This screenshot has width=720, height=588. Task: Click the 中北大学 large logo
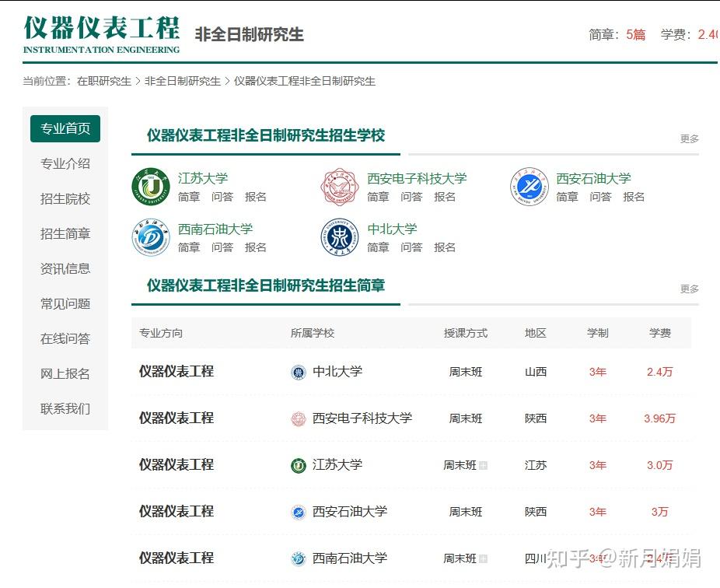click(x=339, y=237)
